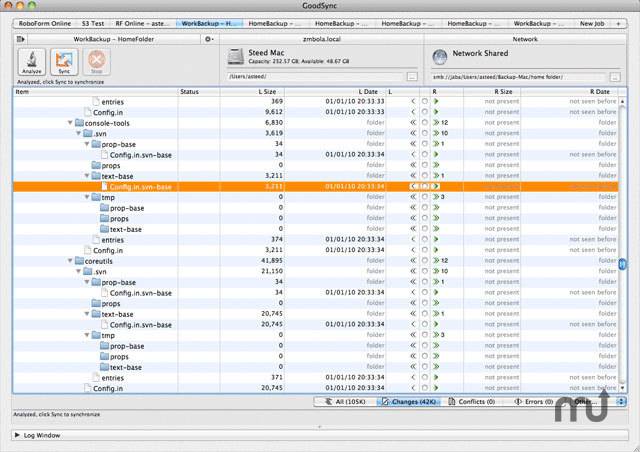Click left arrow in Config.in 9,612 row
The image size is (640, 452).
click(x=413, y=112)
